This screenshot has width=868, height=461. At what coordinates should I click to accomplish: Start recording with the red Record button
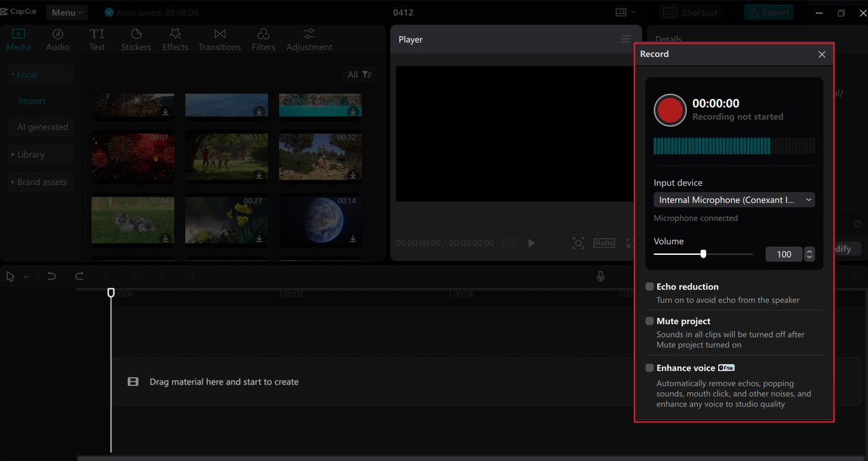tap(670, 110)
